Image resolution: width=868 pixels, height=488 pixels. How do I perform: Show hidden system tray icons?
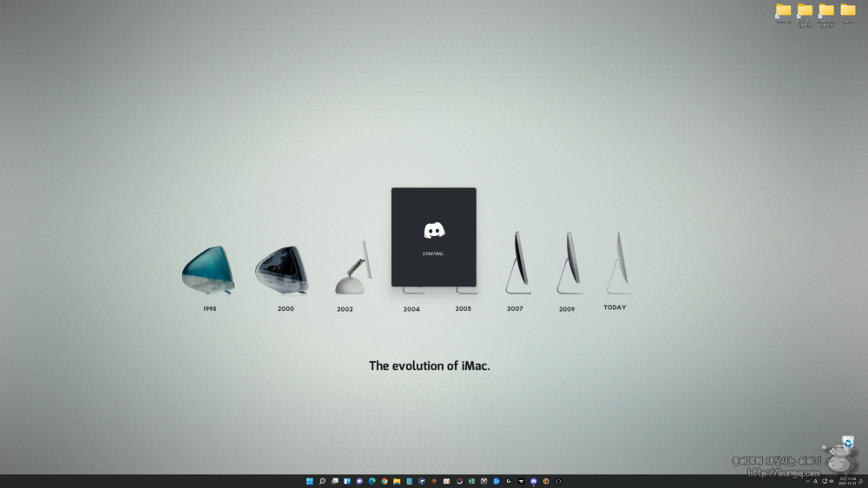807,481
